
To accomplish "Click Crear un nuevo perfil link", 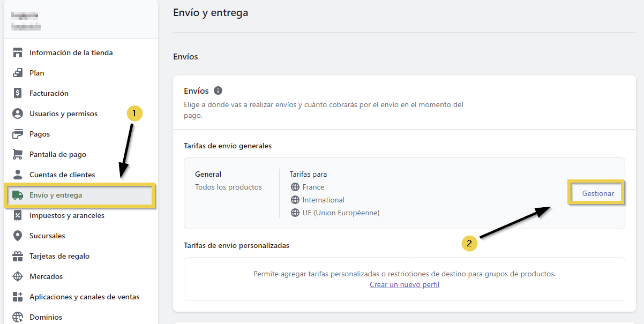I will (x=405, y=284).
